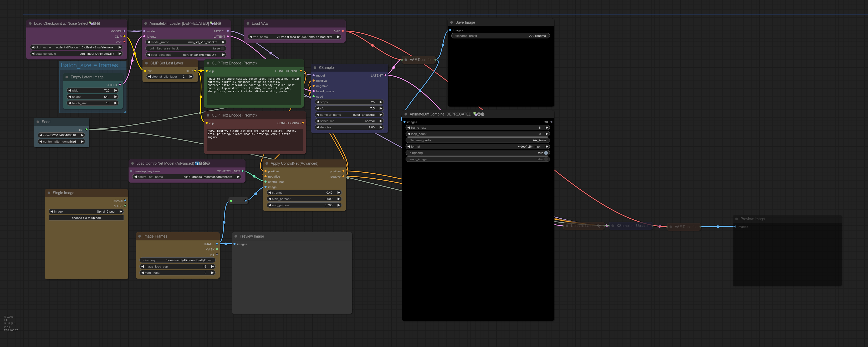This screenshot has height=347, width=868.
Task: Click the choose file to upload button
Action: pyautogui.click(x=86, y=218)
